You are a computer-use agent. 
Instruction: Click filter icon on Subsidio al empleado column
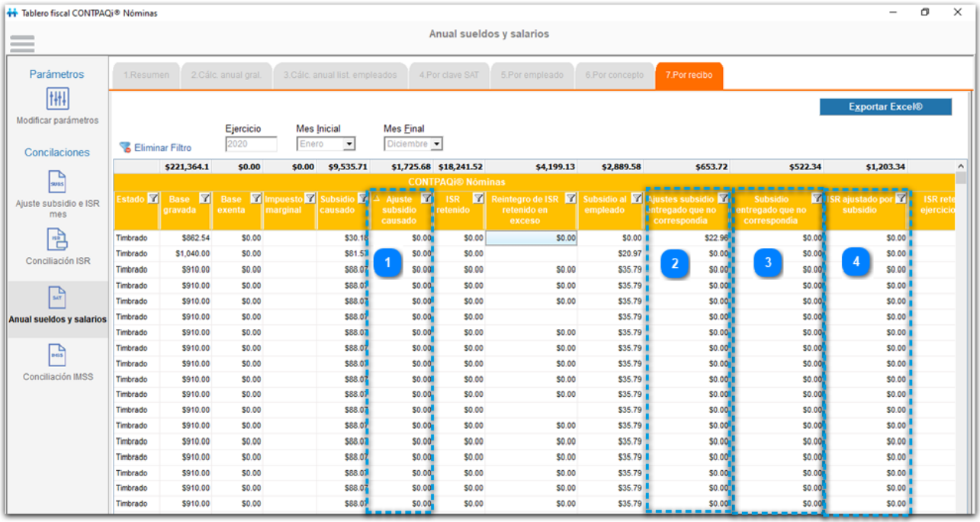[x=636, y=198]
